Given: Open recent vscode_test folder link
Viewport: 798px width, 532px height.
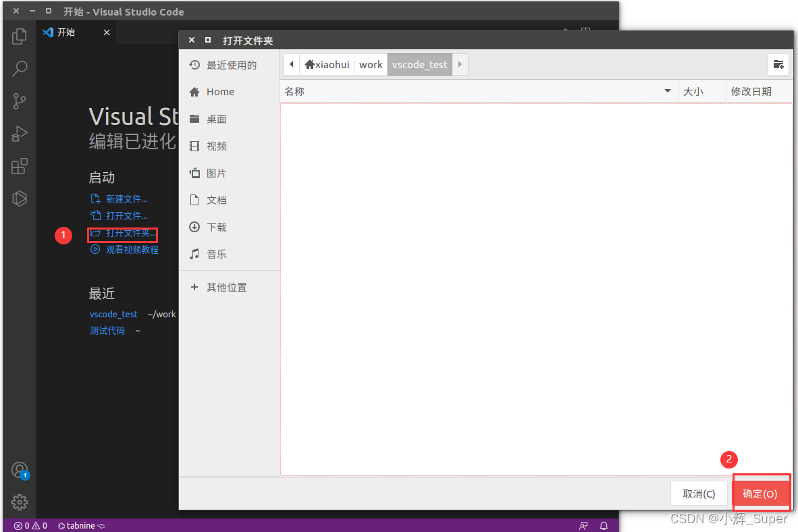Looking at the screenshot, I should coord(113,314).
